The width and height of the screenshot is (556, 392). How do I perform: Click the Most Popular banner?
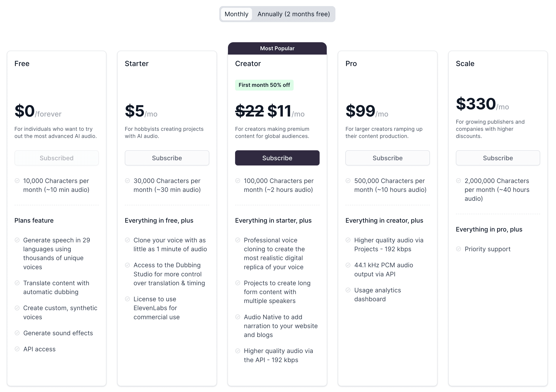pos(277,48)
